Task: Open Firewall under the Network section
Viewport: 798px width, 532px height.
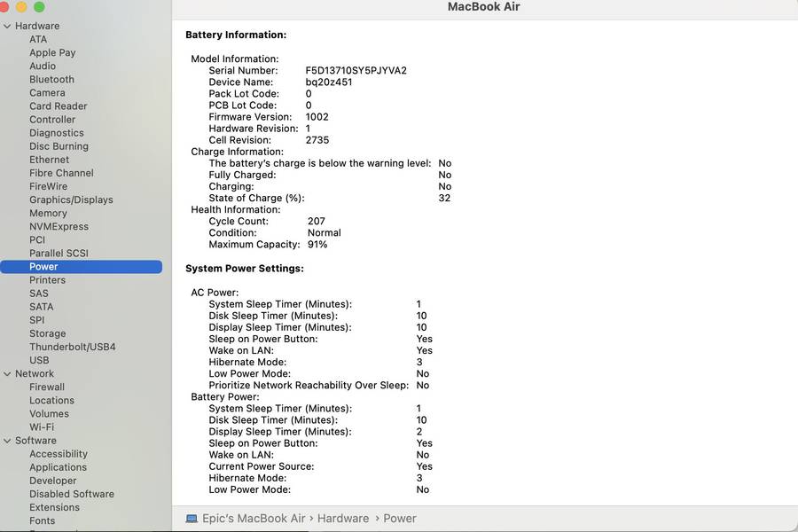Action: [47, 387]
